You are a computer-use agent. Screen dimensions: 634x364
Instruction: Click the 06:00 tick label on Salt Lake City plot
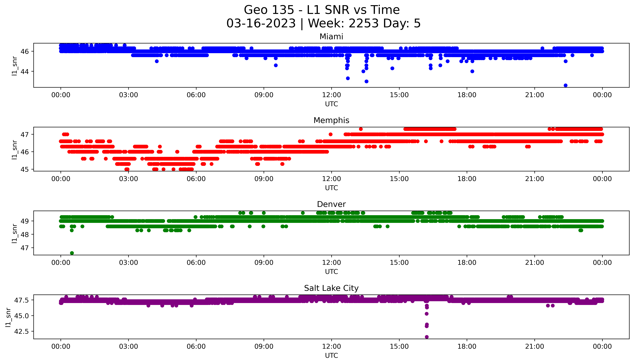click(196, 346)
